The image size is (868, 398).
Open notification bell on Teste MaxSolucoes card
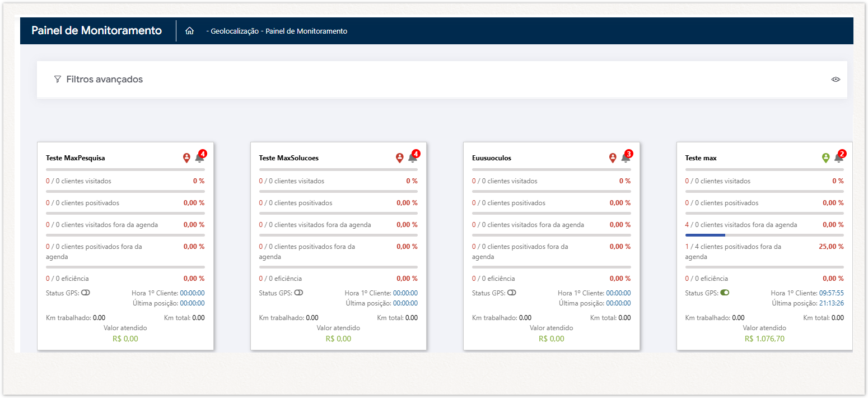[412, 159]
